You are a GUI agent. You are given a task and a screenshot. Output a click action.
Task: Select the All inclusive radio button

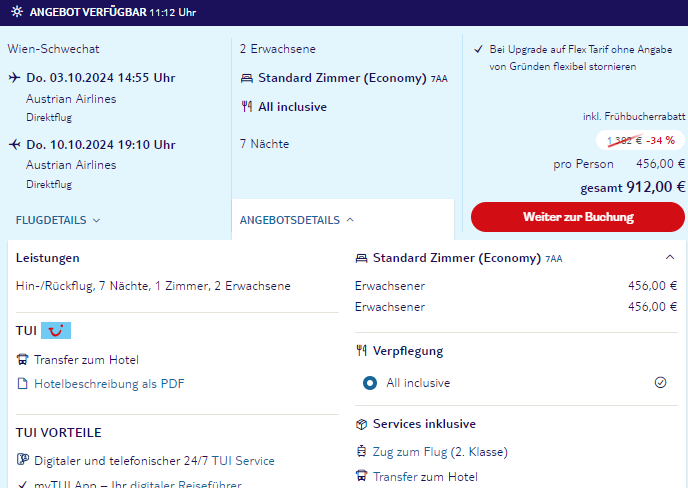point(370,383)
